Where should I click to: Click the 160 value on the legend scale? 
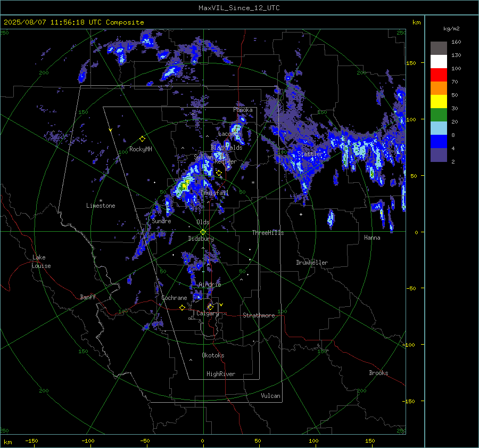pos(456,42)
